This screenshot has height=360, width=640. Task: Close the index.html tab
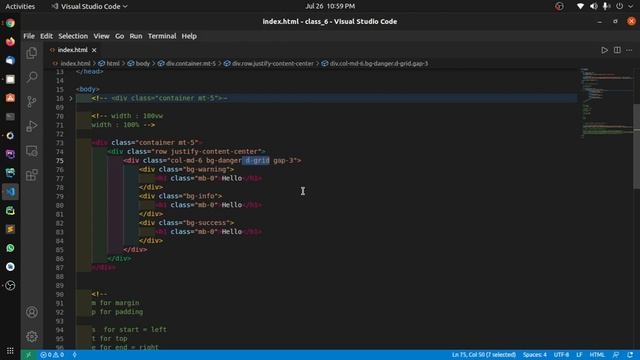point(94,50)
